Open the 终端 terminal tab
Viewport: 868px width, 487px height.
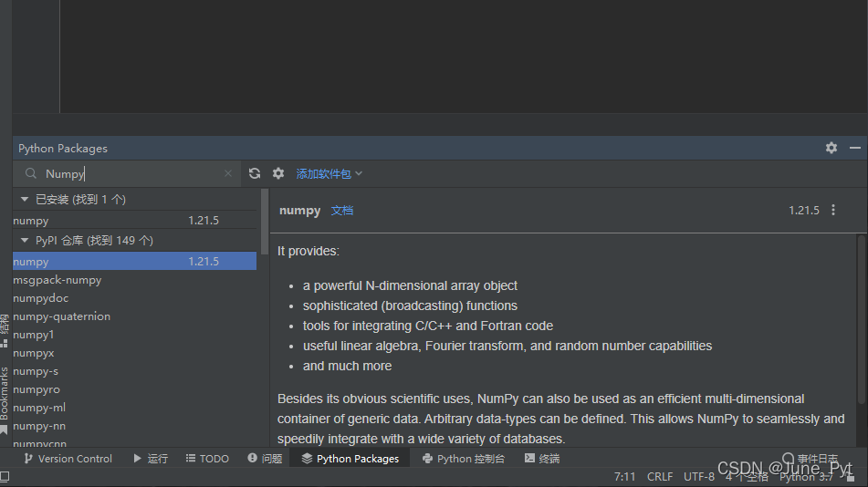point(542,459)
